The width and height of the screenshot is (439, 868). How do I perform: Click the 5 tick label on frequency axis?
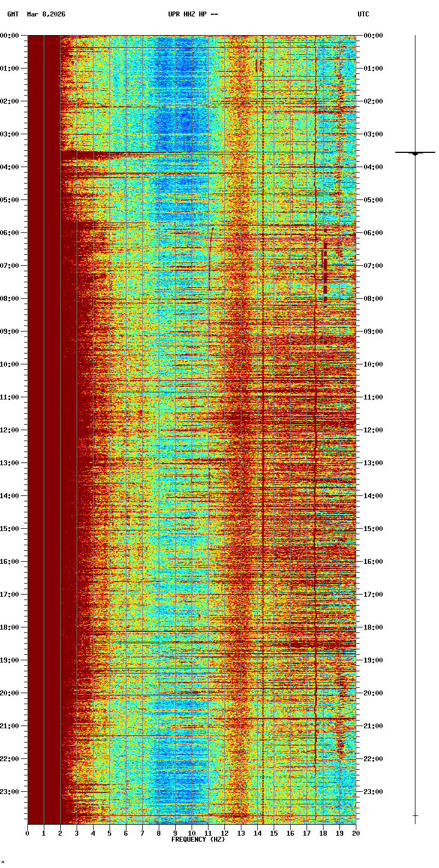pyautogui.click(x=109, y=833)
